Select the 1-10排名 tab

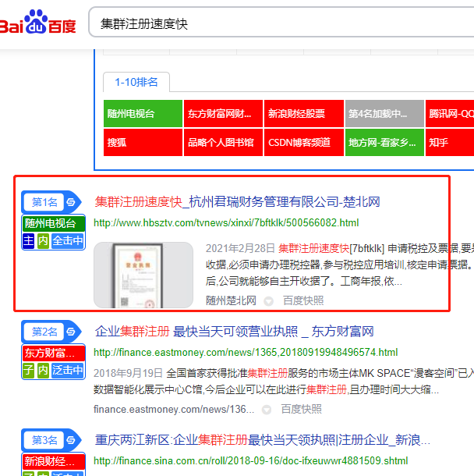tap(136, 82)
